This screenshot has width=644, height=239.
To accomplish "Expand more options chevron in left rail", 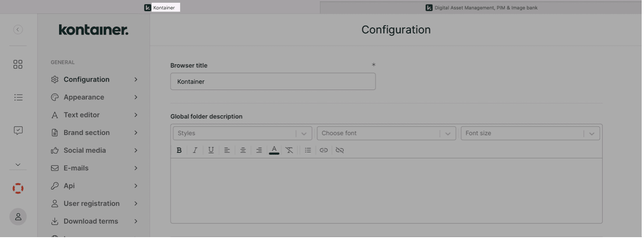I will click(18, 165).
